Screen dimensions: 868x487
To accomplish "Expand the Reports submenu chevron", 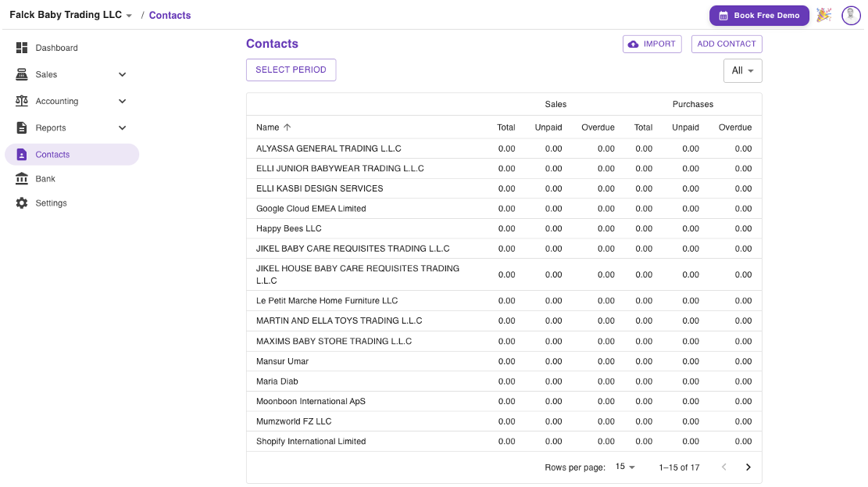I will pyautogui.click(x=122, y=128).
